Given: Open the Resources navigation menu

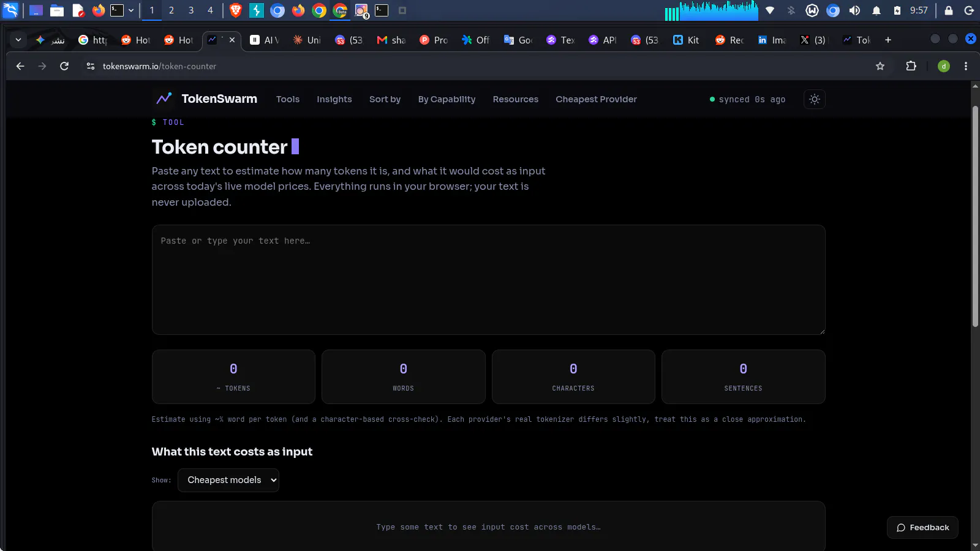Looking at the screenshot, I should (515, 99).
